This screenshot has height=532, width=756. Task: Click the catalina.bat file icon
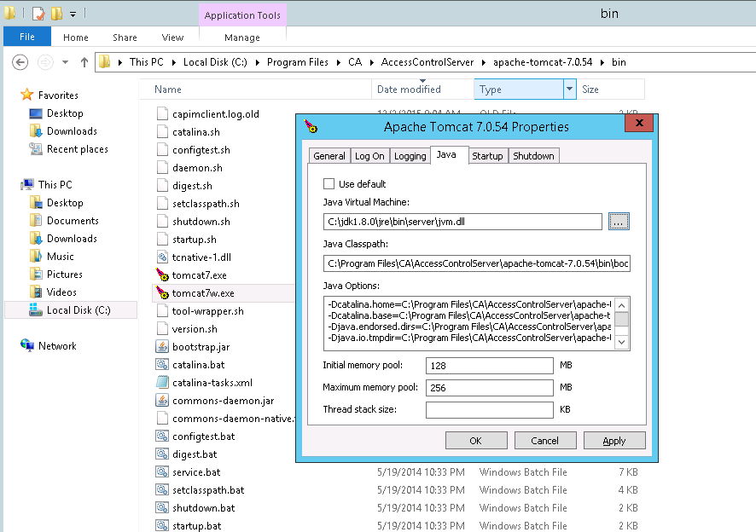coord(162,365)
